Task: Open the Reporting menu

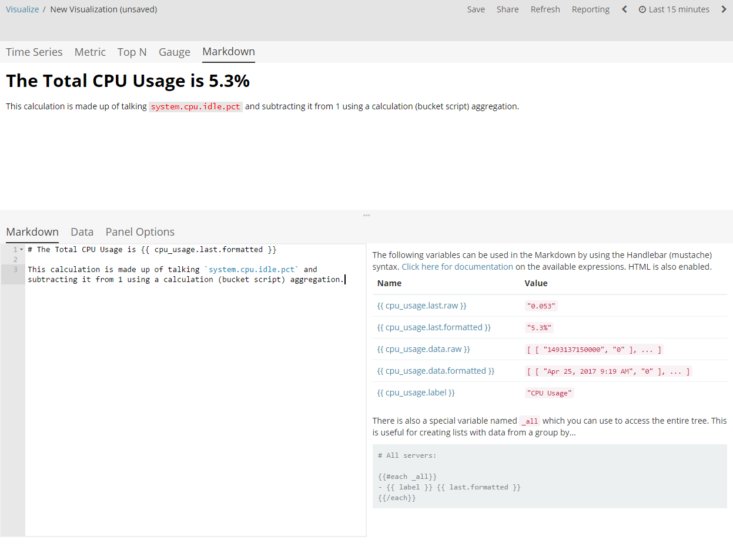Action: click(x=590, y=9)
